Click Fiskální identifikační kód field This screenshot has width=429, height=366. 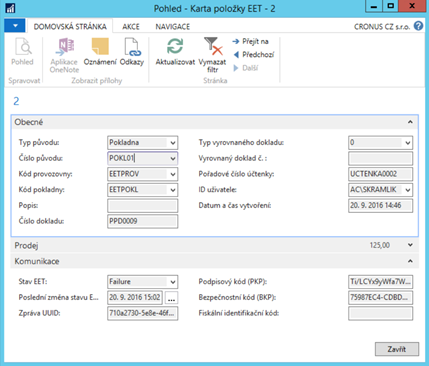click(x=380, y=313)
